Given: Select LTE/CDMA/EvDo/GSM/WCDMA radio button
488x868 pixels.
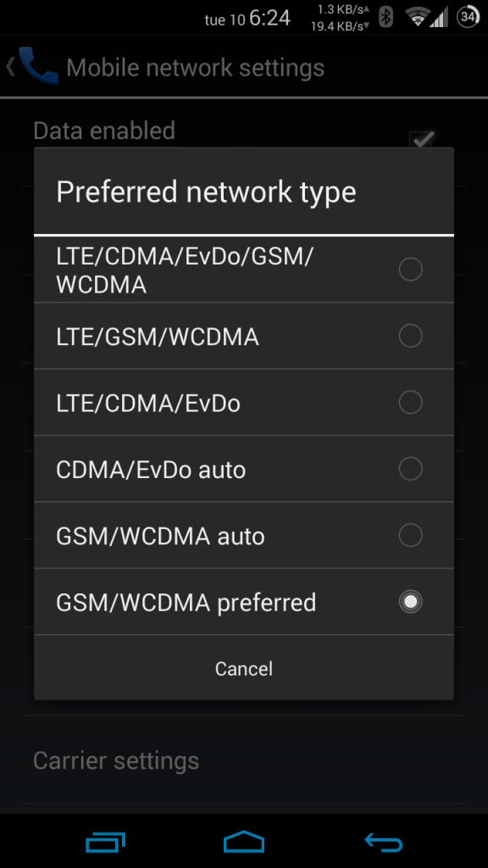Looking at the screenshot, I should (x=411, y=270).
